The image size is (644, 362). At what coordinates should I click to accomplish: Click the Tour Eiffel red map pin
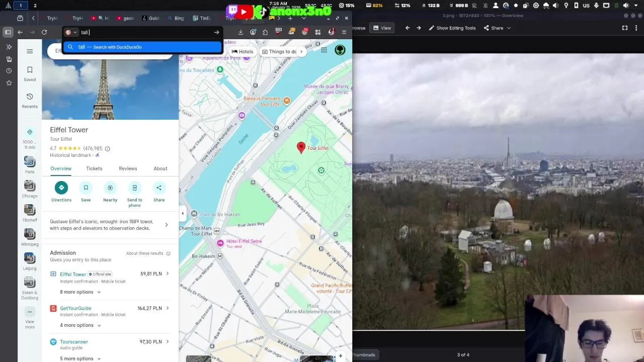click(x=301, y=147)
